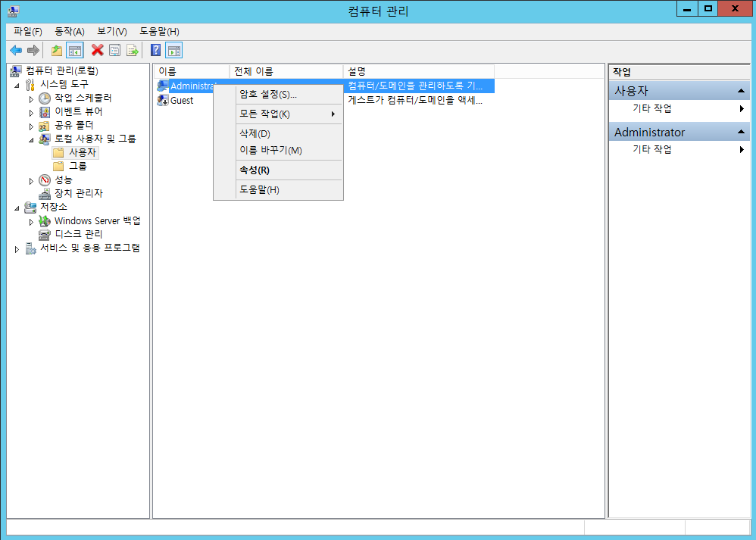Choose 암호 설정(S)... from context menu
756x540 pixels.
click(267, 95)
